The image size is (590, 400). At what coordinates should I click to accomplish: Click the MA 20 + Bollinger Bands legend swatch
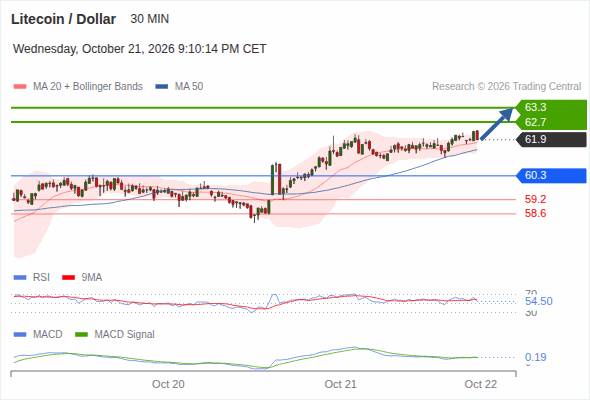coord(20,87)
